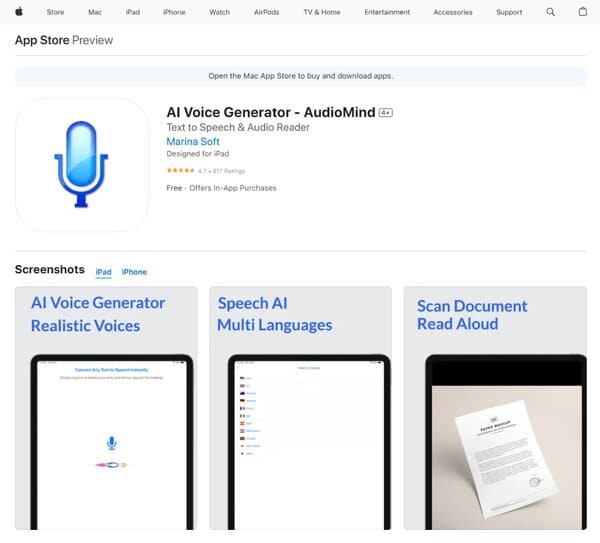Click the Apple logo icon
This screenshot has width=600, height=543.
click(19, 12)
